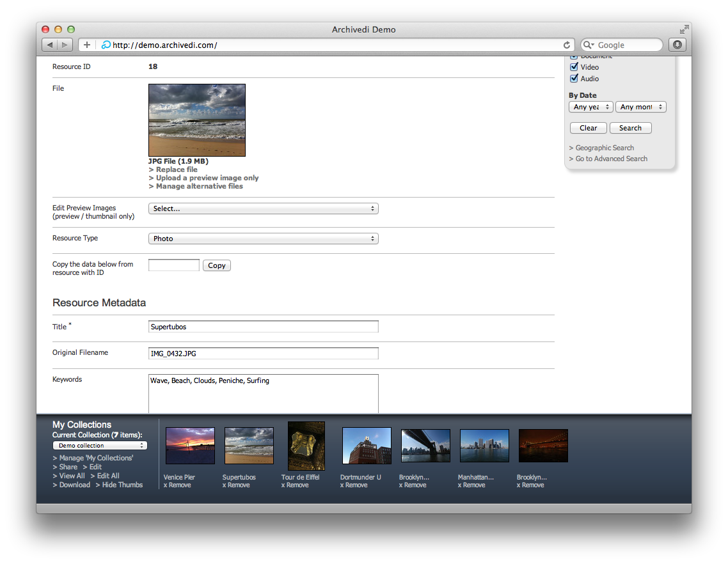
Task: Click the Resource ID value 18
Action: (x=153, y=67)
